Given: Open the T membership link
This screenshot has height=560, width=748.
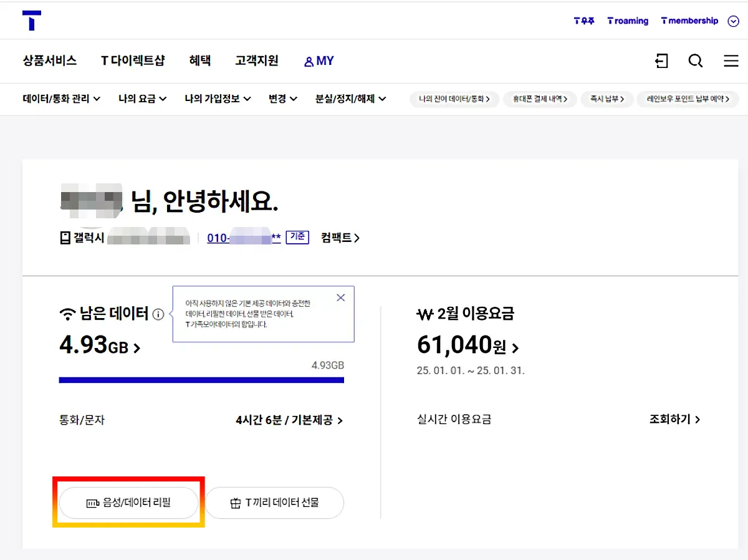Looking at the screenshot, I should pos(689,21).
